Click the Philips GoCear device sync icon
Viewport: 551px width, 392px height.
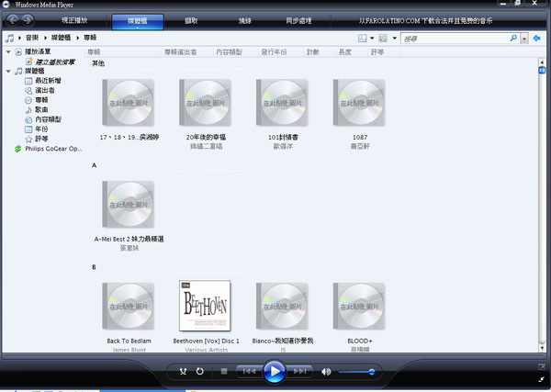[18, 149]
